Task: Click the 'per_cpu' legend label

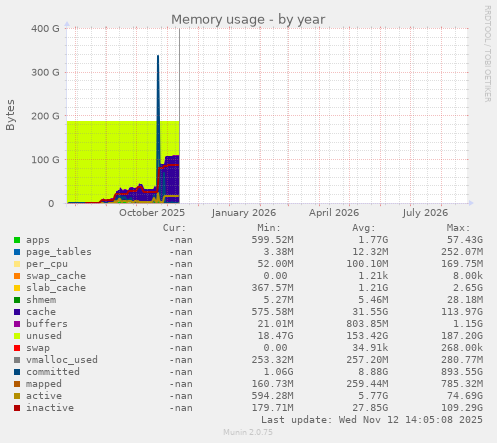Action: coord(47,264)
